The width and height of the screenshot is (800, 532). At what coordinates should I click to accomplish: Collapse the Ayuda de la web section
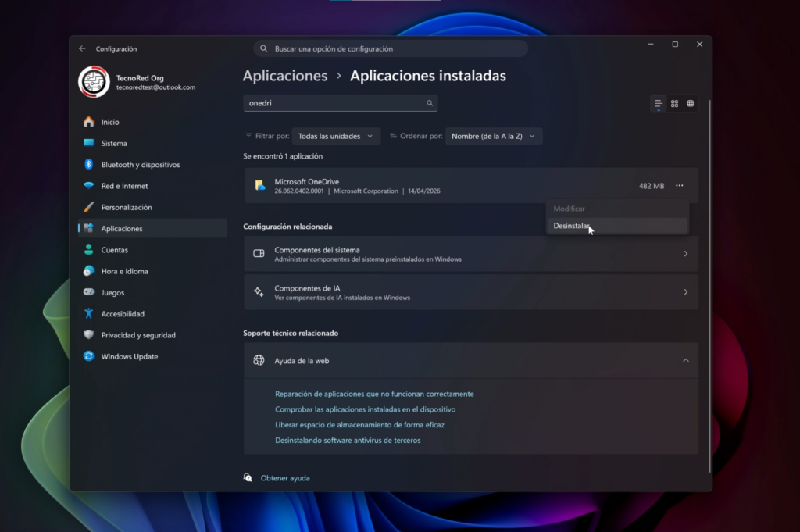pos(685,361)
